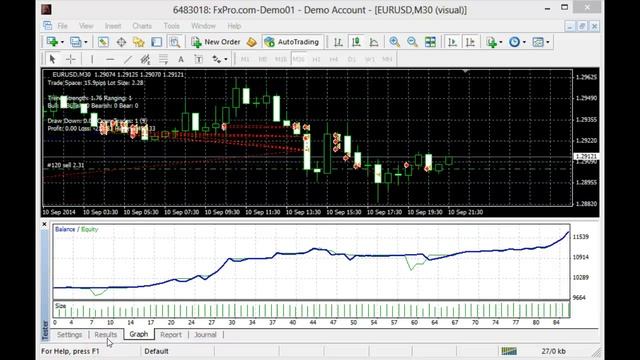Open the New Chart toolbar icon
This screenshot has height=360, width=640.
click(52, 42)
